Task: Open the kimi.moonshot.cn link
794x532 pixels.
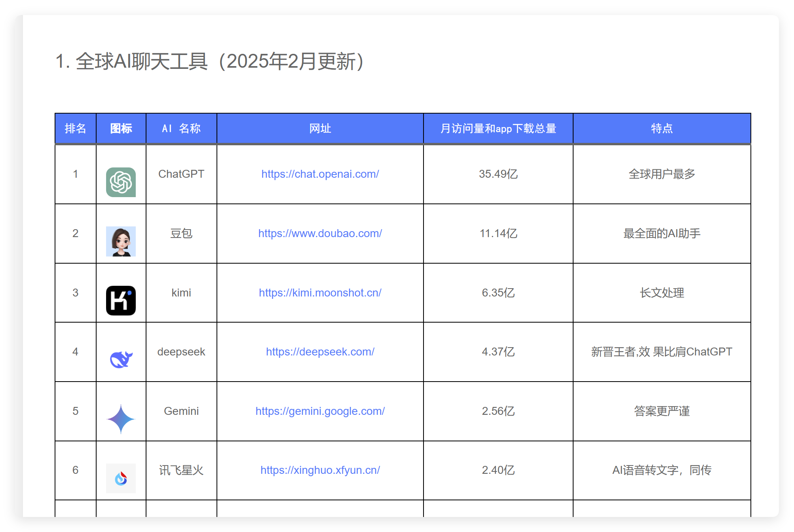Action: point(320,293)
